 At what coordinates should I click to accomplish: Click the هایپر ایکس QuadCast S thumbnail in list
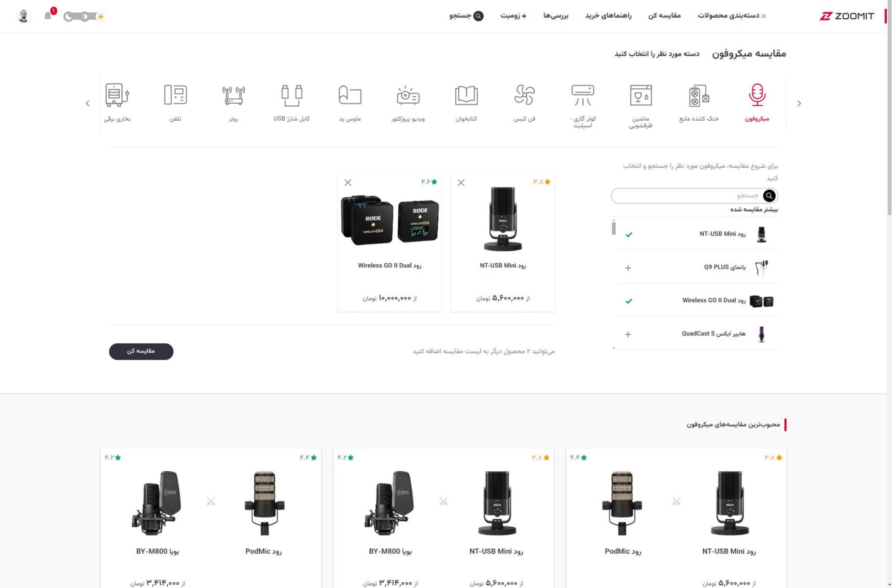[x=761, y=334]
